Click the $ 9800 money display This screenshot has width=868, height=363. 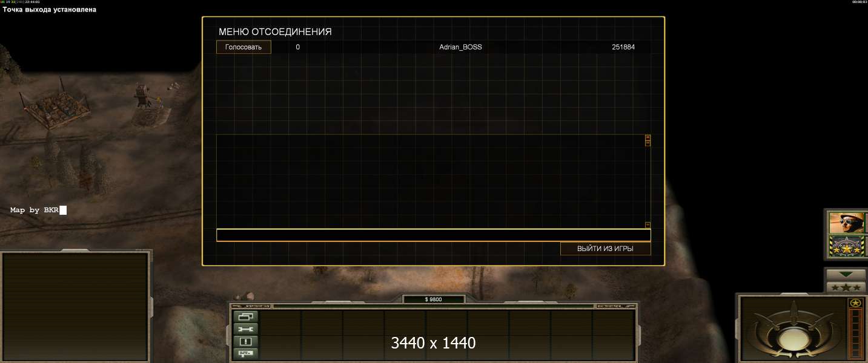(434, 299)
